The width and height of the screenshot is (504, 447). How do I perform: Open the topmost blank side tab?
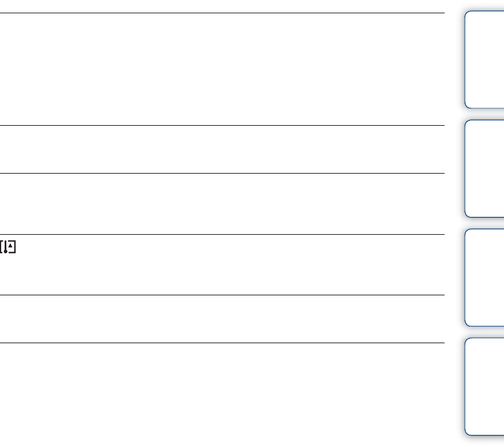484,59
